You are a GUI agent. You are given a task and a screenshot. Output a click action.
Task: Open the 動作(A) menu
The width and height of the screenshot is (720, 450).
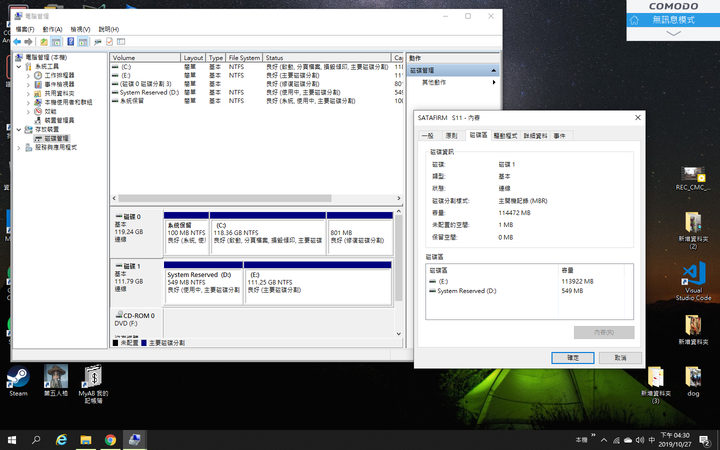(x=52, y=29)
